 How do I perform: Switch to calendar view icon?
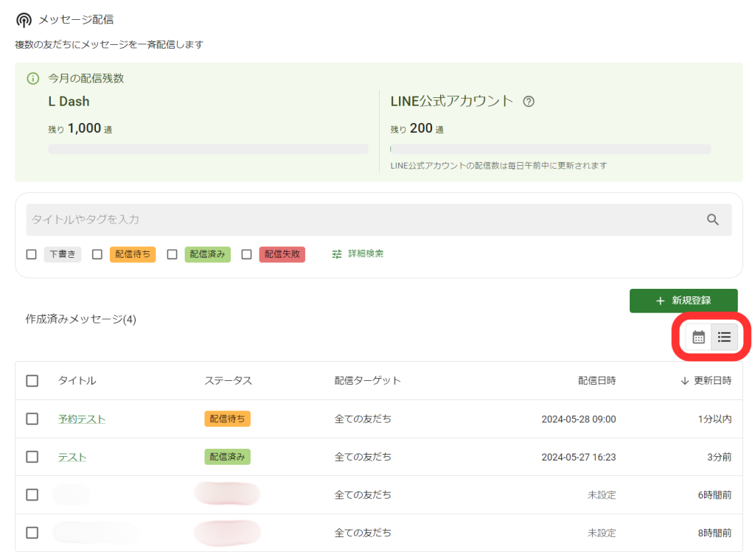pos(698,337)
